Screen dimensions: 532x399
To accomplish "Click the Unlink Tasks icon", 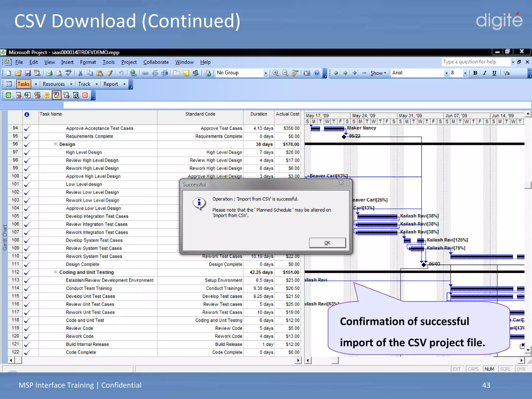I will 155,73.
